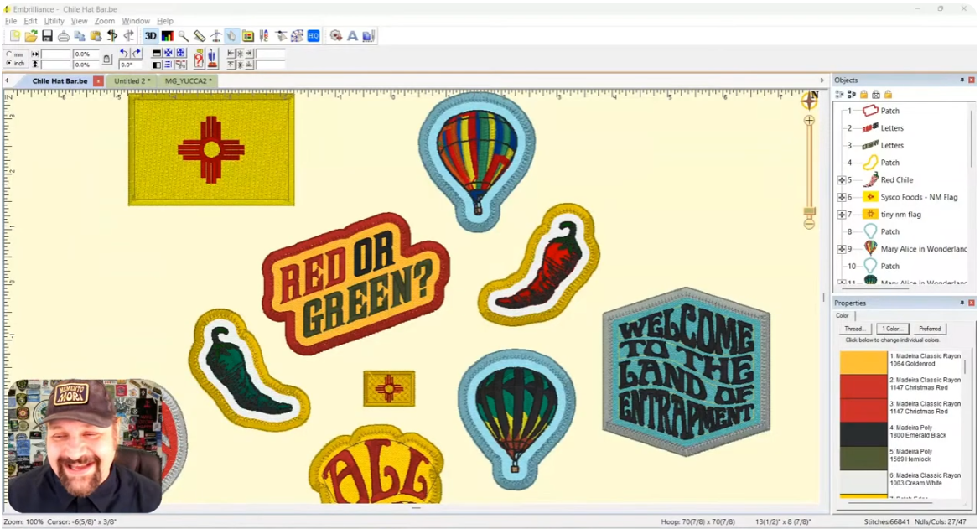Click the Save floppy disk icon
This screenshot has height=529, width=980.
pyautogui.click(x=47, y=36)
